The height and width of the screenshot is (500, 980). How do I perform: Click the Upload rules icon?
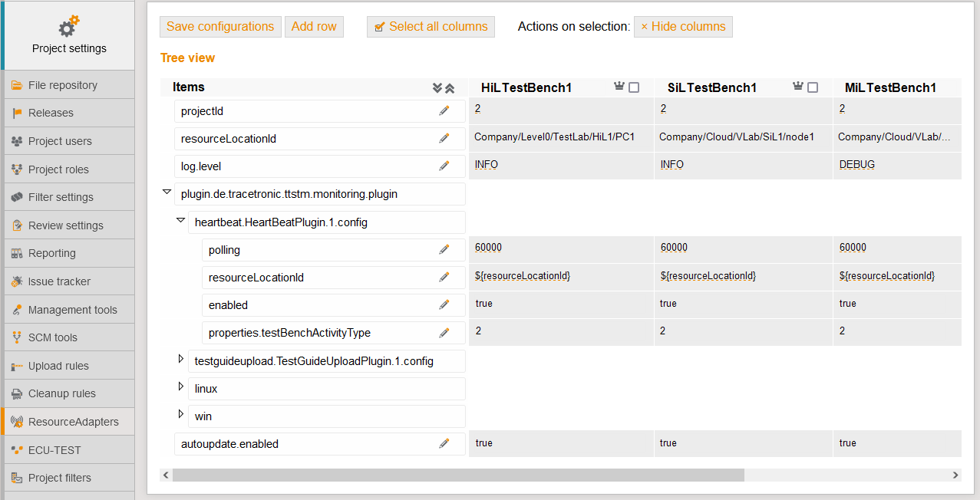[x=17, y=365]
